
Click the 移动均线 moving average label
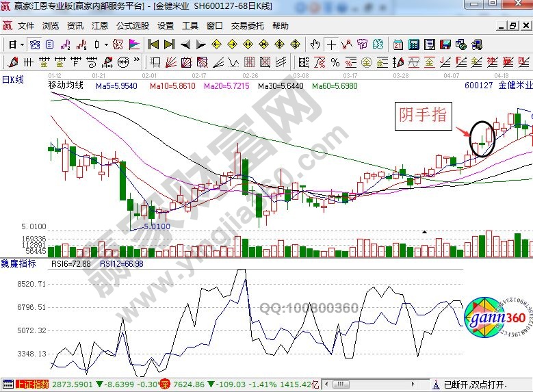coord(66,86)
